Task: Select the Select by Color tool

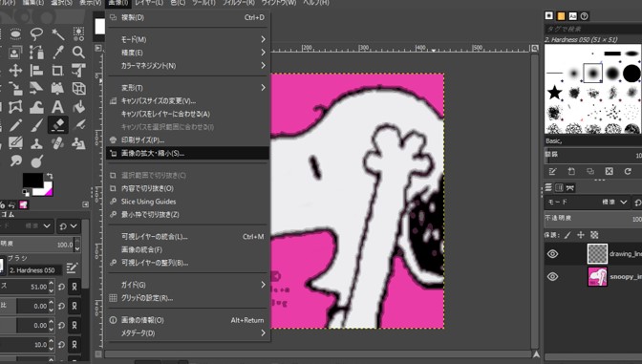Action: tap(78, 34)
